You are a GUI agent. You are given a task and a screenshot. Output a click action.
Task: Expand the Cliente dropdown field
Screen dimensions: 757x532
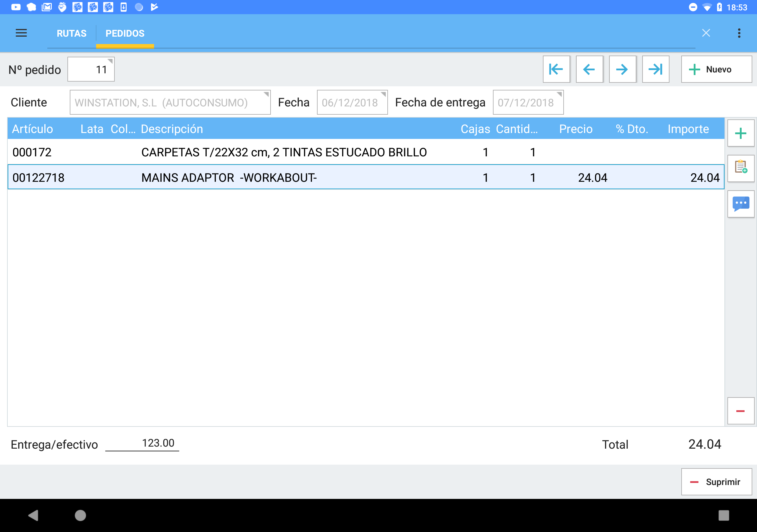170,103
